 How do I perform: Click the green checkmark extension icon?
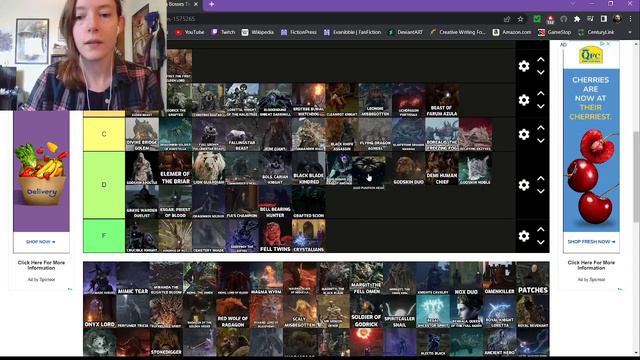tap(537, 19)
